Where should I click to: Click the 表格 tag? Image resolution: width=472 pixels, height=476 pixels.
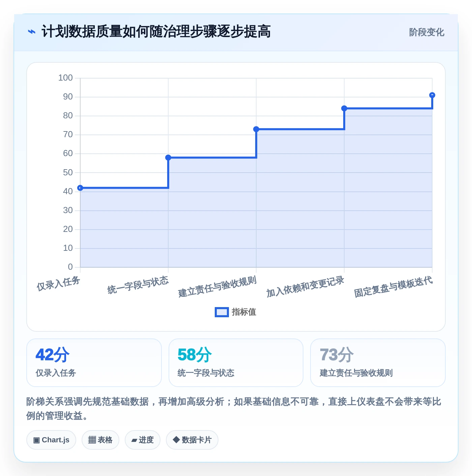point(100,440)
